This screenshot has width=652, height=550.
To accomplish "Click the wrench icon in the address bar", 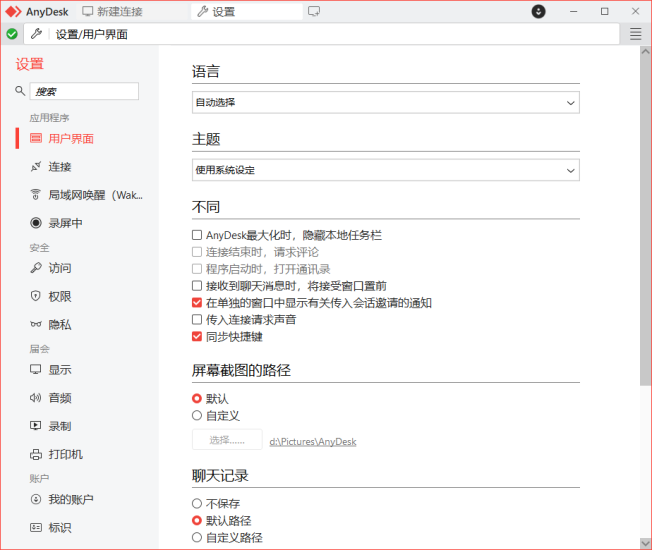I will coord(37,34).
